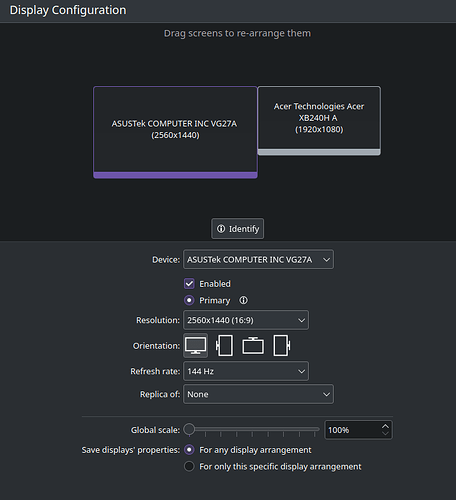Decrease global scale with the down arrow
Viewport: 456px width, 500px height.
(385, 433)
